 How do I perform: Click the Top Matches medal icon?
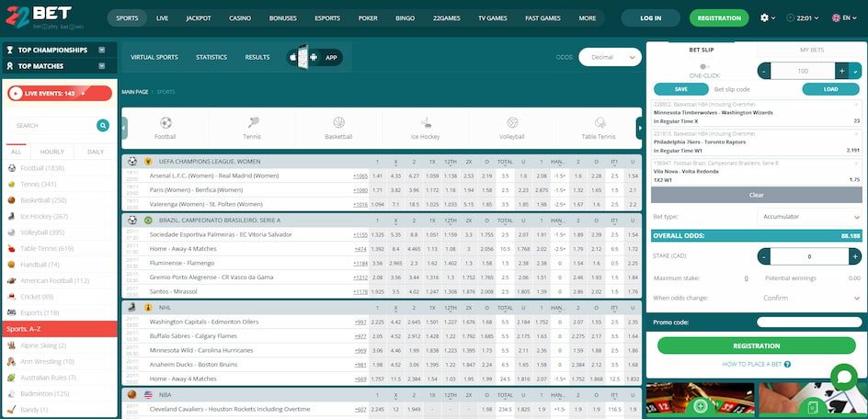9,66
